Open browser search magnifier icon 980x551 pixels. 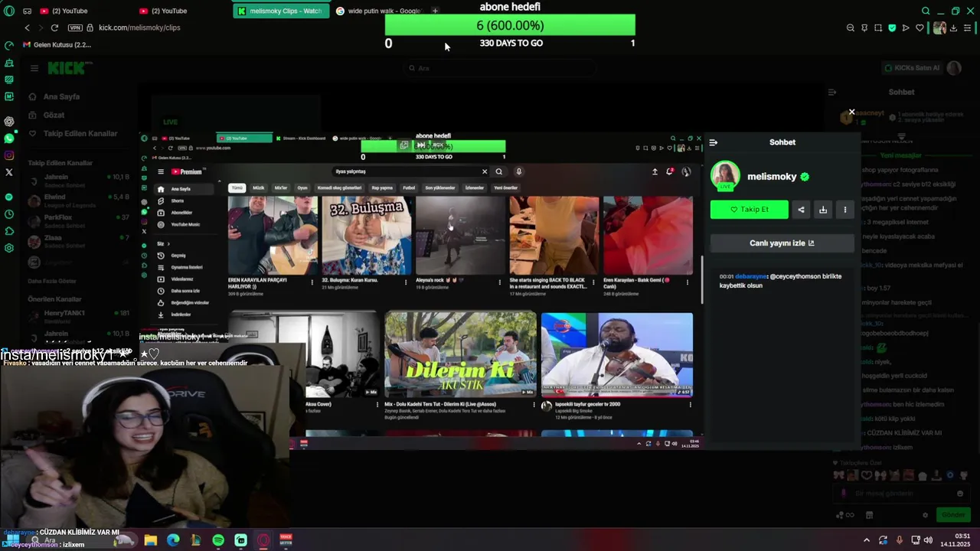click(926, 11)
